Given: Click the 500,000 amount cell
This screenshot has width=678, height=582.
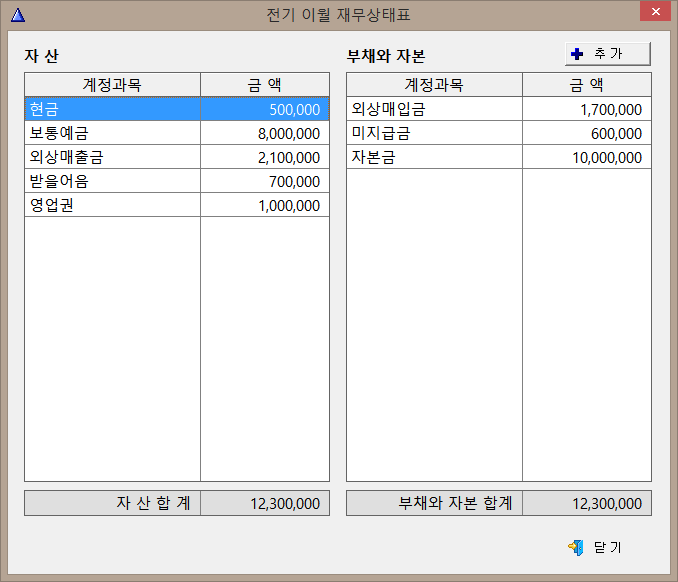Looking at the screenshot, I should [x=265, y=109].
